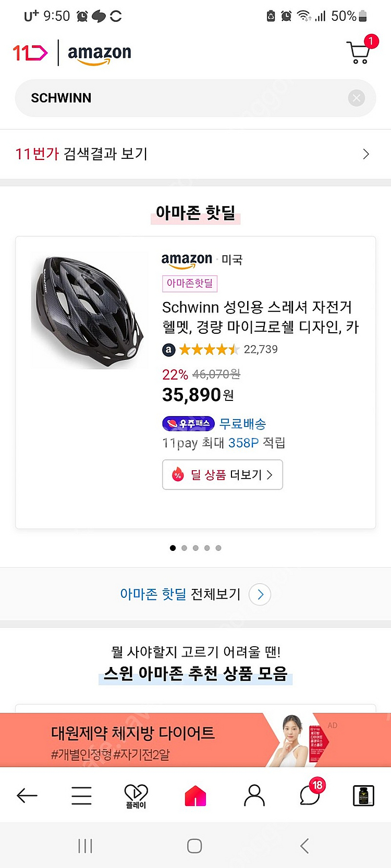Open the my profile person icon

[x=254, y=796]
